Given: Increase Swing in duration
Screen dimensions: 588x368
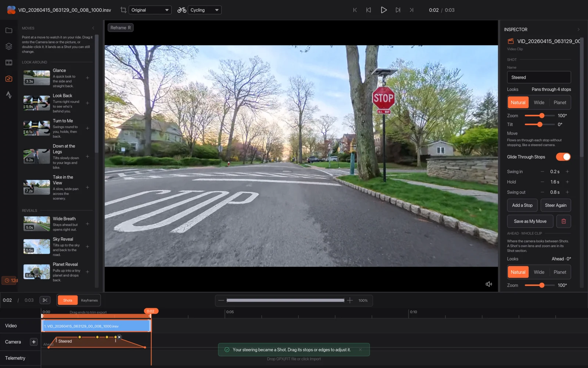Looking at the screenshot, I should [567, 171].
